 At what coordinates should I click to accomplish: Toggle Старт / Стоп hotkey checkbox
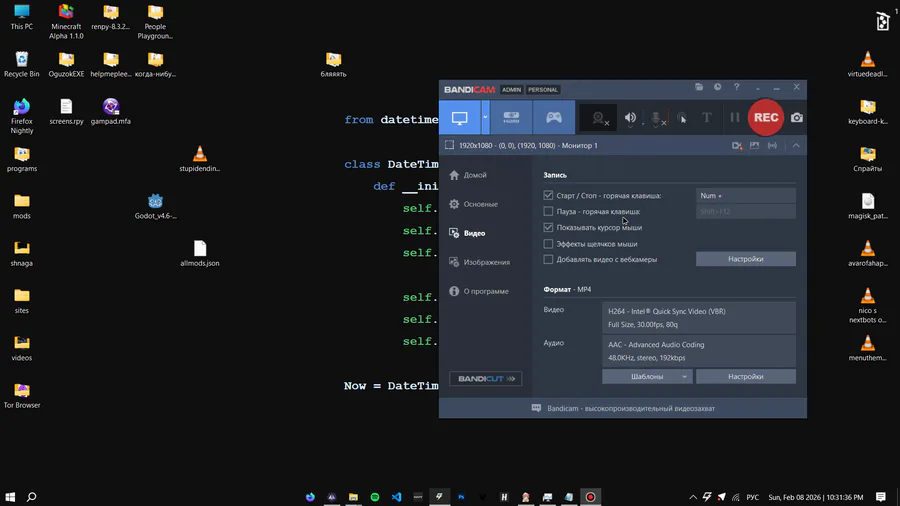point(548,196)
